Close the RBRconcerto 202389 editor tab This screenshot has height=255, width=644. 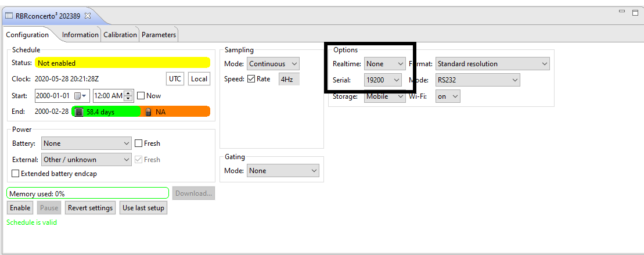coord(88,16)
